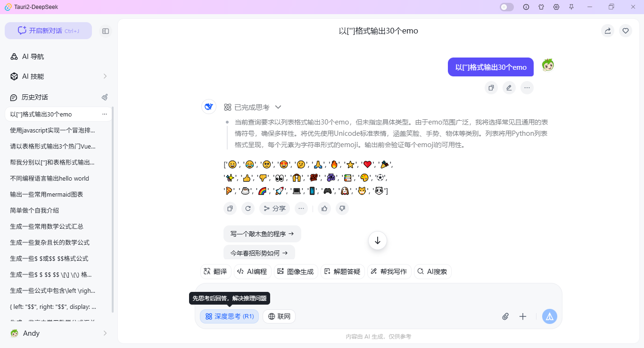The height and width of the screenshot is (348, 644).
Task: Select the 解题答疑 quick action
Action: 342,272
